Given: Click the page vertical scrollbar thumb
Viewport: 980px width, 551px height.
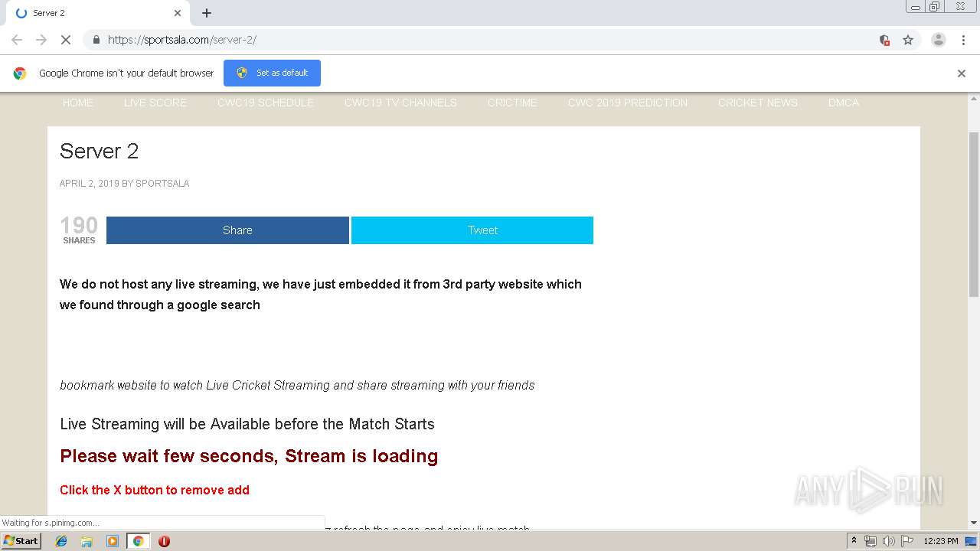Looking at the screenshot, I should 974,214.
